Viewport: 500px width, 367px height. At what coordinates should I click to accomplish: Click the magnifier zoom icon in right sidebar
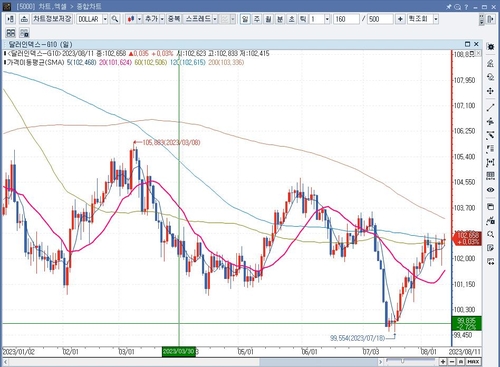tap(490, 234)
